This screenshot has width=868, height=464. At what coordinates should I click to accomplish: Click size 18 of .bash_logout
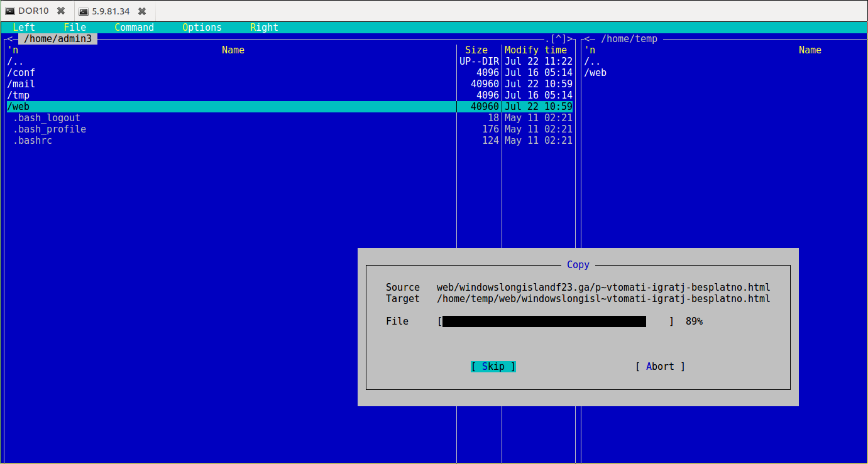[493, 118]
